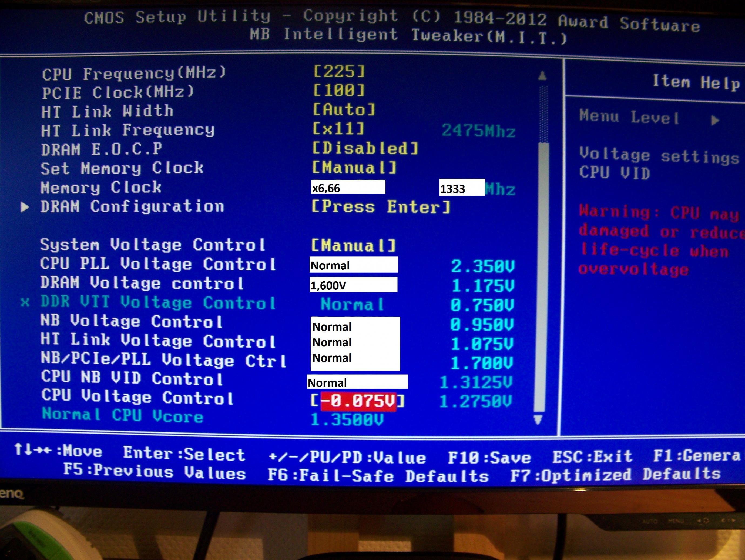
Task: Open the HT Link Width Auto option
Action: pos(344,110)
